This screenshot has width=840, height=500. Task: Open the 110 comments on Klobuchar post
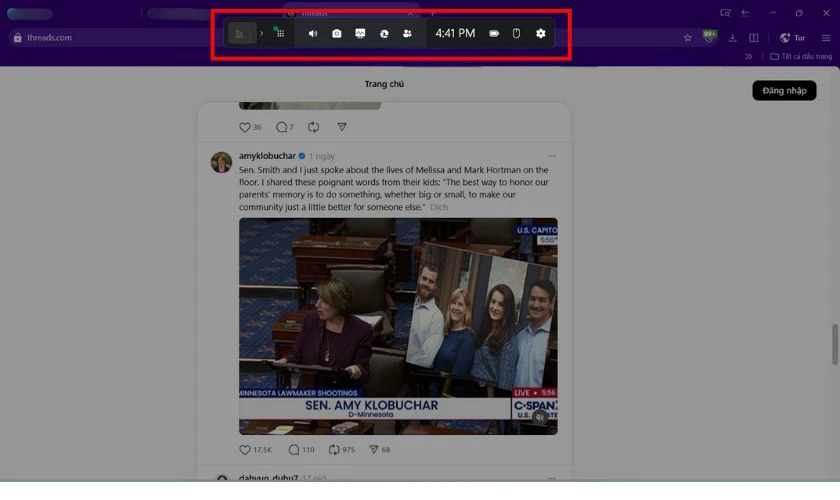[301, 450]
